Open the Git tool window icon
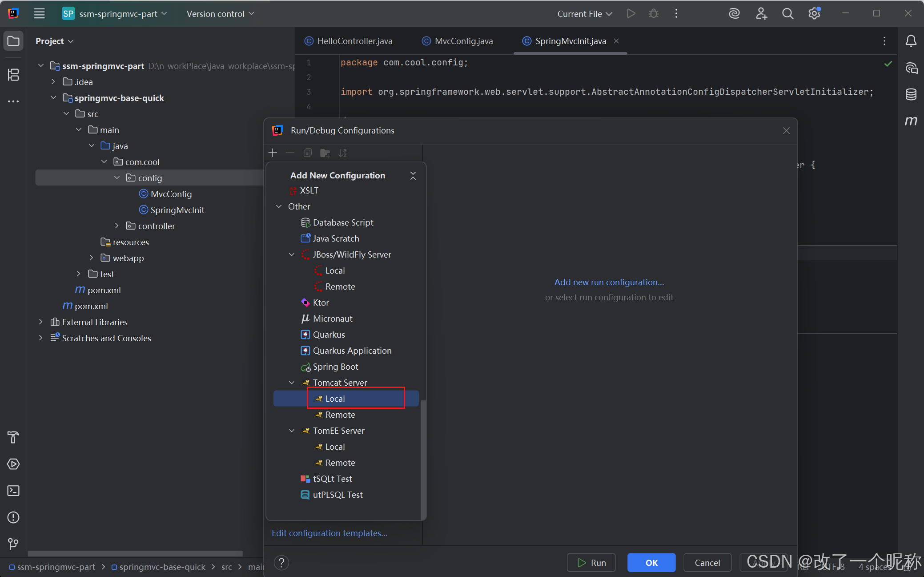The image size is (924, 577). tap(13, 544)
